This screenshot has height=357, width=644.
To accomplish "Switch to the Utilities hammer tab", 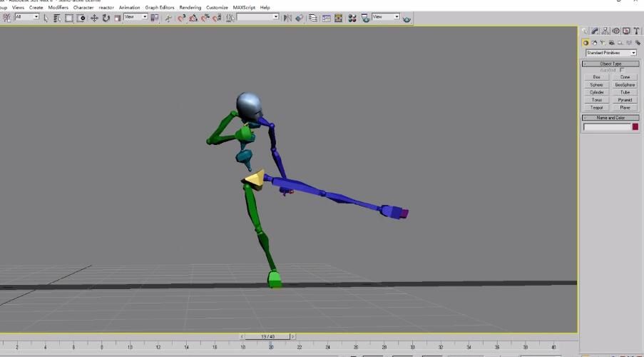I will [637, 31].
